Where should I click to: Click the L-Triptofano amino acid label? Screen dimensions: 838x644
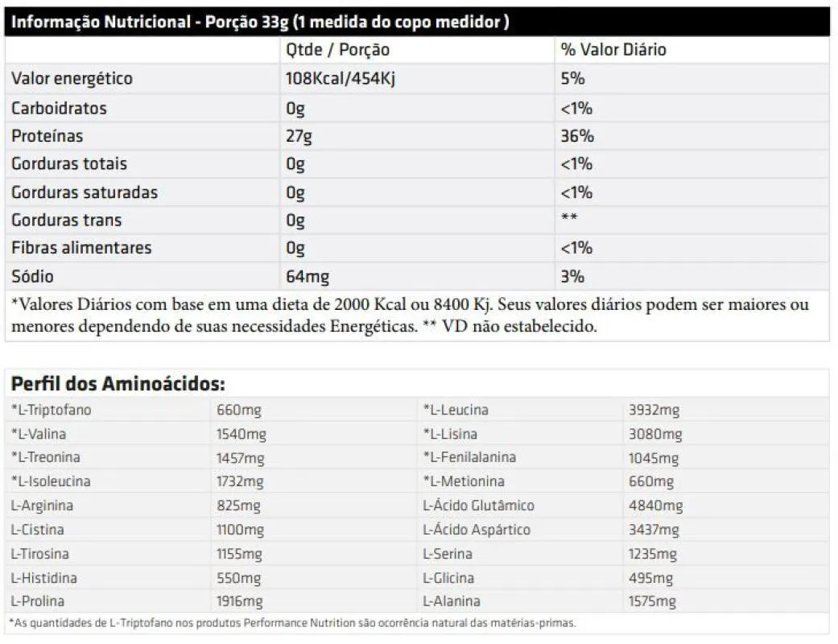tap(52, 410)
